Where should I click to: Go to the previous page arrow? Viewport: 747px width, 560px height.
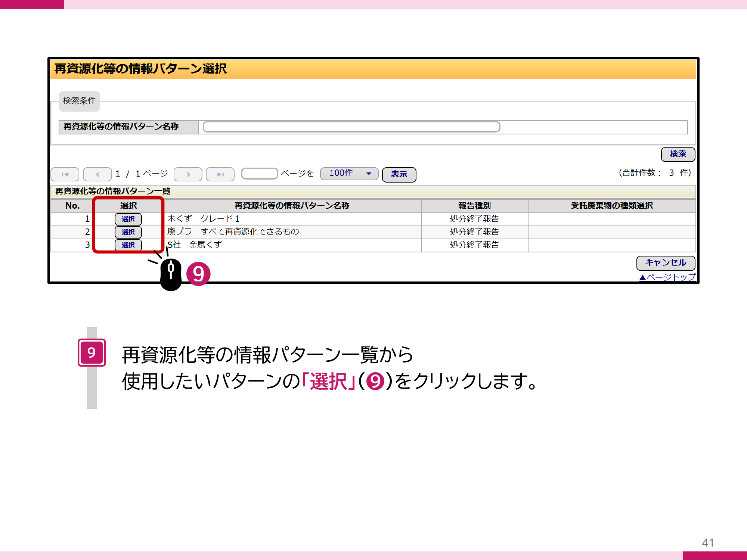pos(97,174)
